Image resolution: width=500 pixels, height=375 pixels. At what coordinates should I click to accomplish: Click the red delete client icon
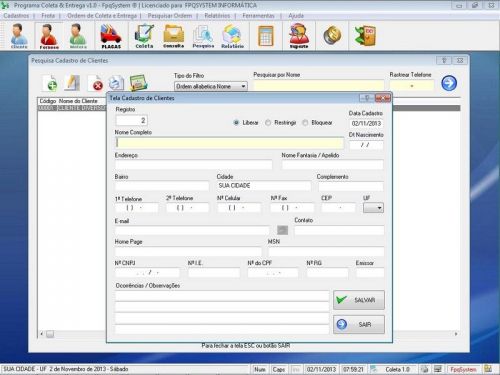[x=95, y=83]
